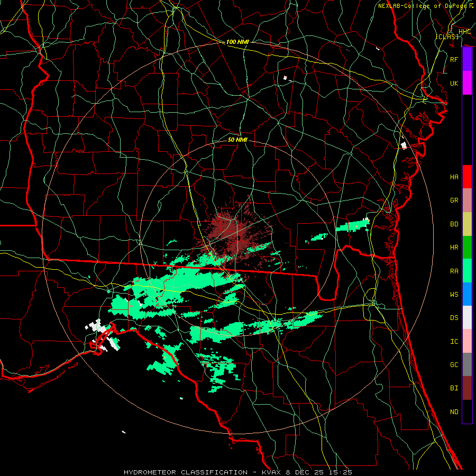Click the UK magenta legend swatch
Screen dimensions: 476x476
tap(467, 83)
